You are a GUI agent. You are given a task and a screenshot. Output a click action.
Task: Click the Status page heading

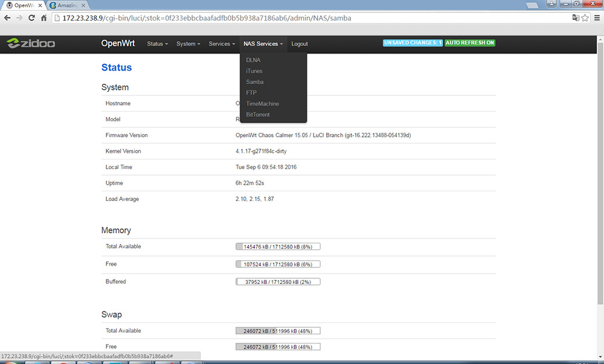[x=117, y=68]
